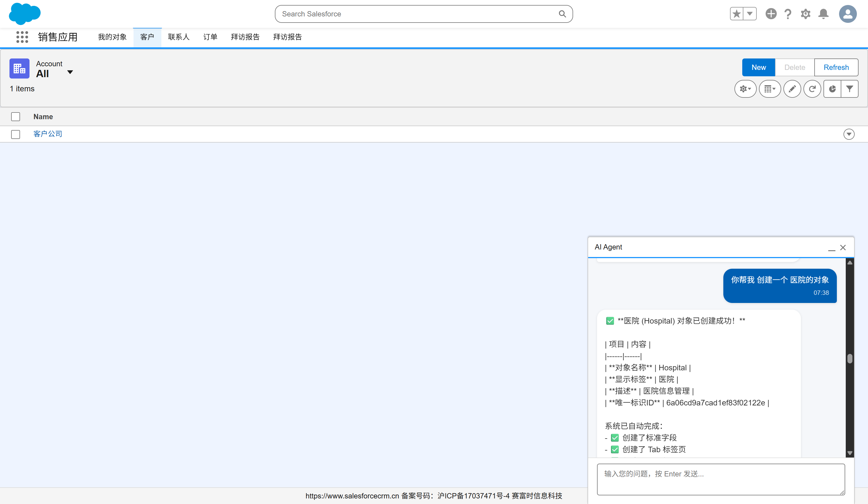Click the unique ID 6a06cd9a7cad1ef83f02122e text
Viewport: 868px width, 504px height.
[716, 403]
